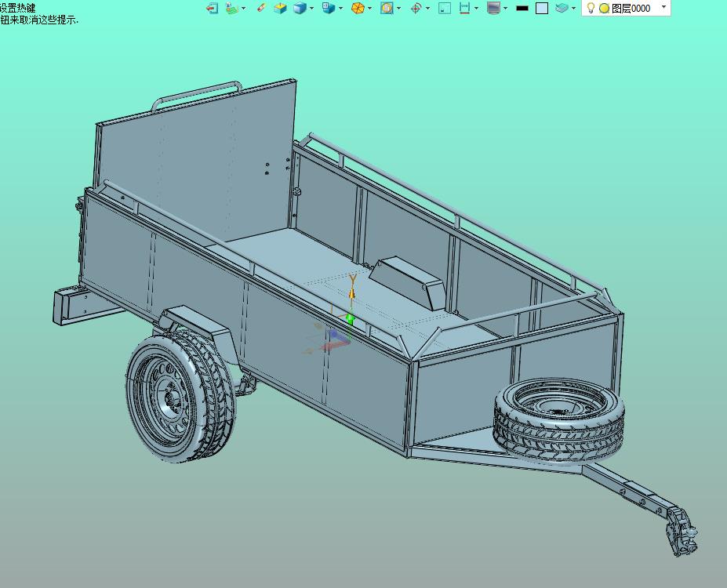
Task: Pick the black line color swatch
Action: [522, 9]
